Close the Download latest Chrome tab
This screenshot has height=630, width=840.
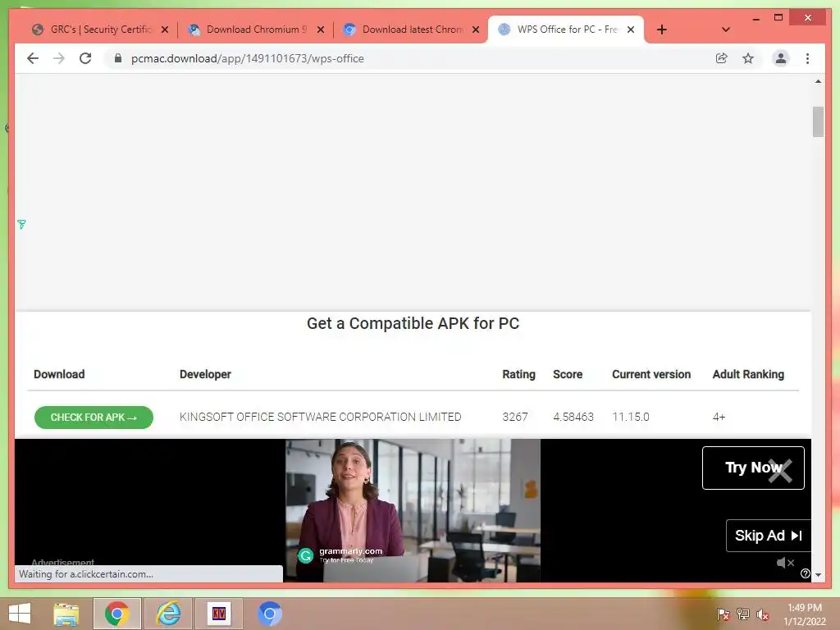click(x=476, y=30)
